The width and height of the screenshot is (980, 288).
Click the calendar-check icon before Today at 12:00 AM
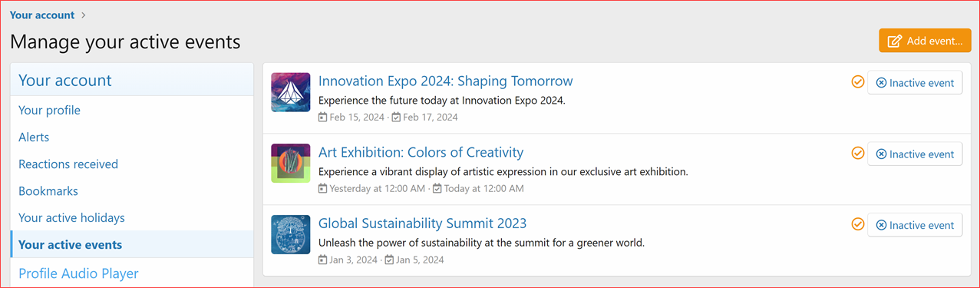(437, 188)
